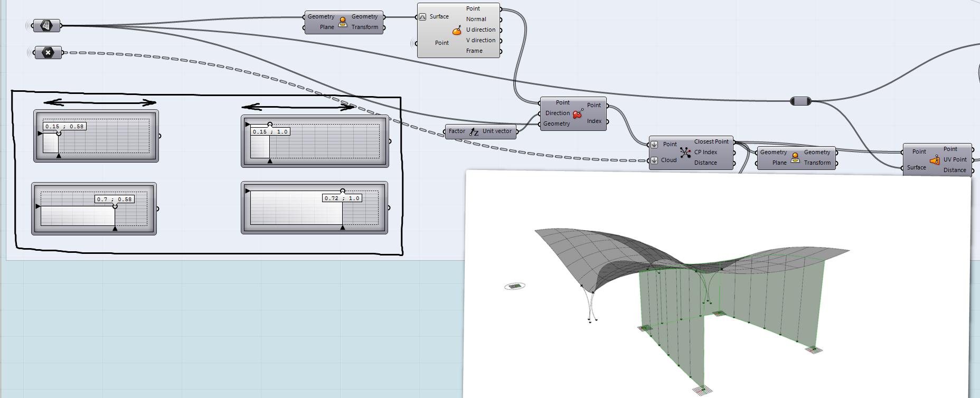Click the "0.15 ; 0.58" value label

coord(64,126)
